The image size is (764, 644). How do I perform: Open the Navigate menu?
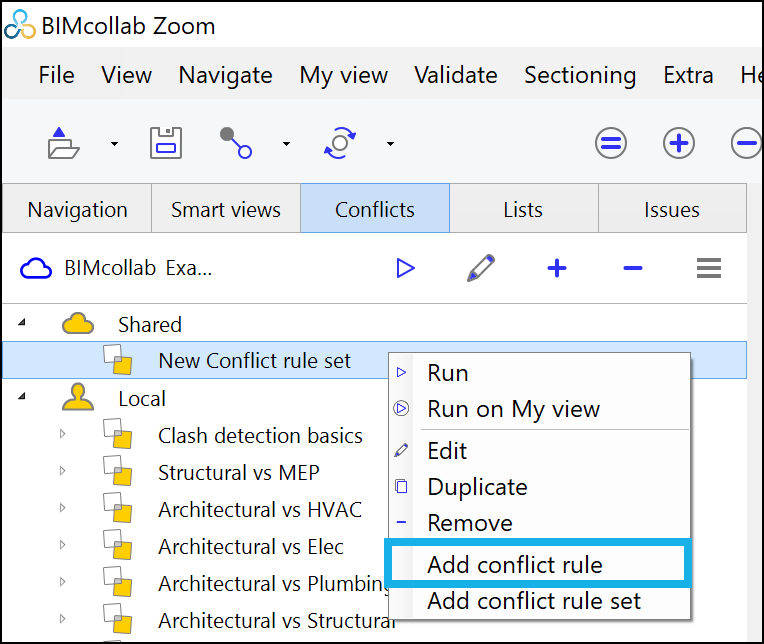tap(226, 76)
